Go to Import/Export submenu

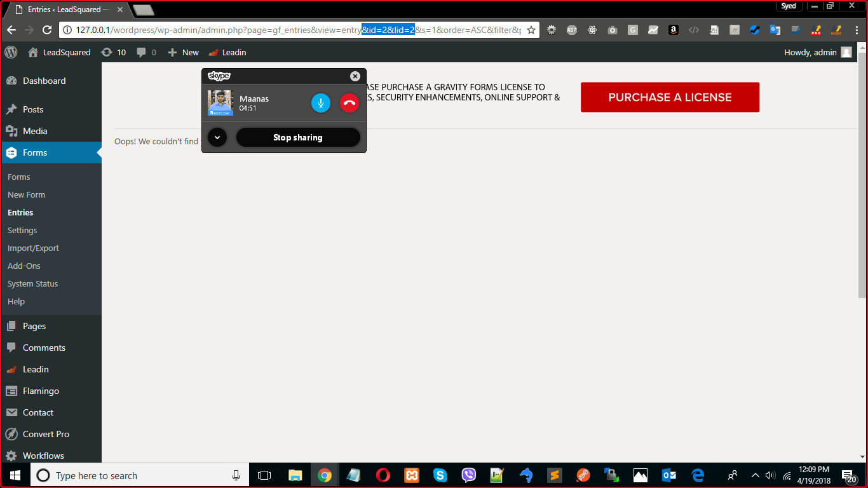33,248
